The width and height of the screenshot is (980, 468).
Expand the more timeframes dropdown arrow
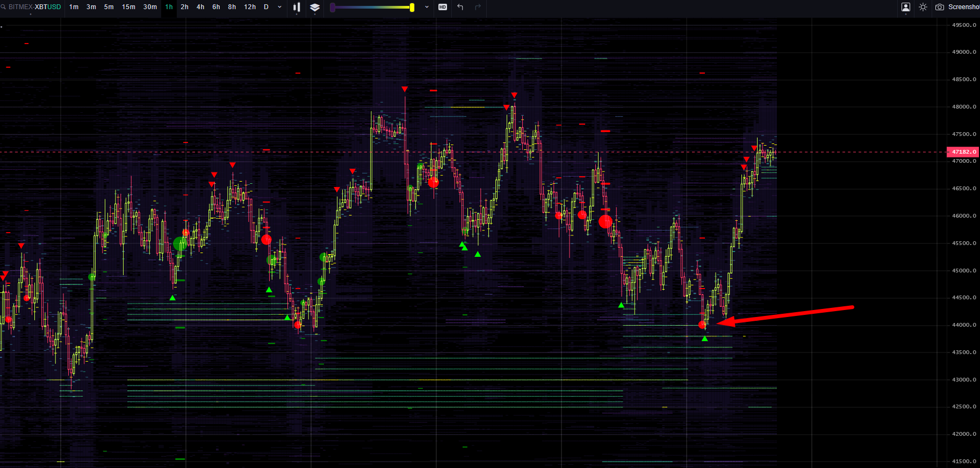tap(279, 7)
